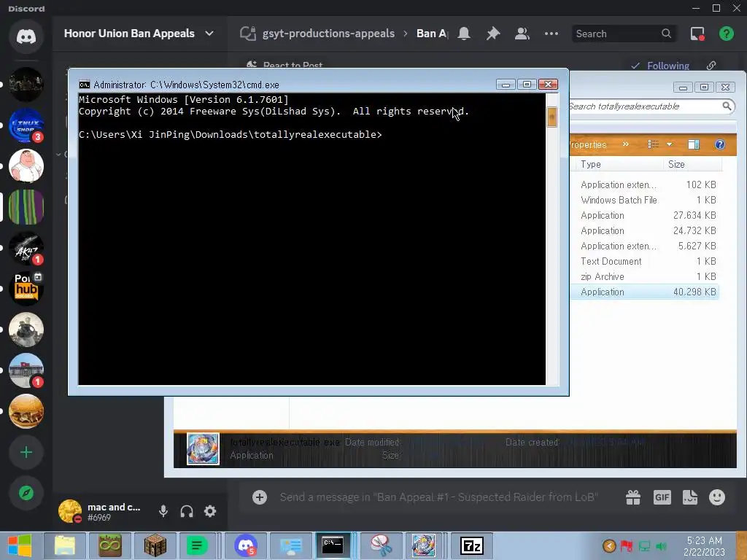The image size is (747, 560).
Task: Open the burger server icon
Action: click(26, 411)
